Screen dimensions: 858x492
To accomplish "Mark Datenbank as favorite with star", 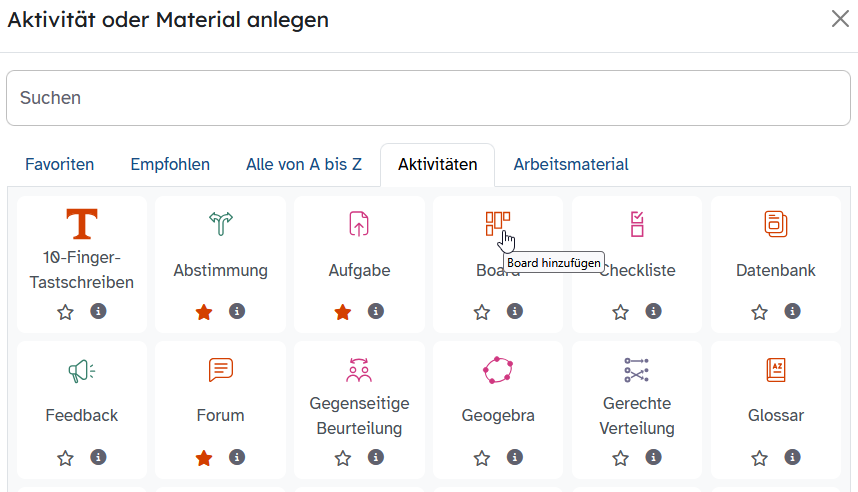I will tap(760, 312).
